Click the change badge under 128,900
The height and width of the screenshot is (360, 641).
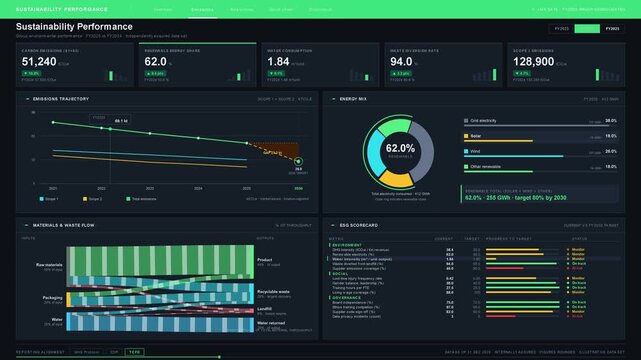522,74
